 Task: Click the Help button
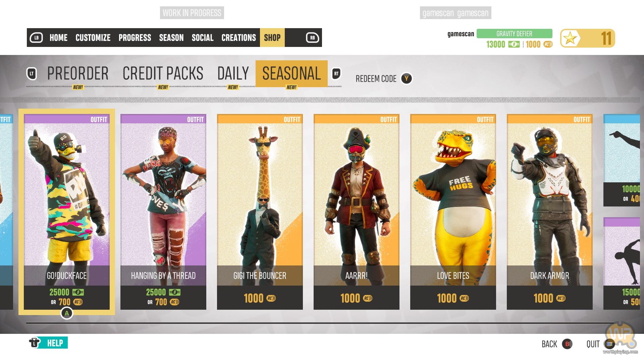[48, 343]
